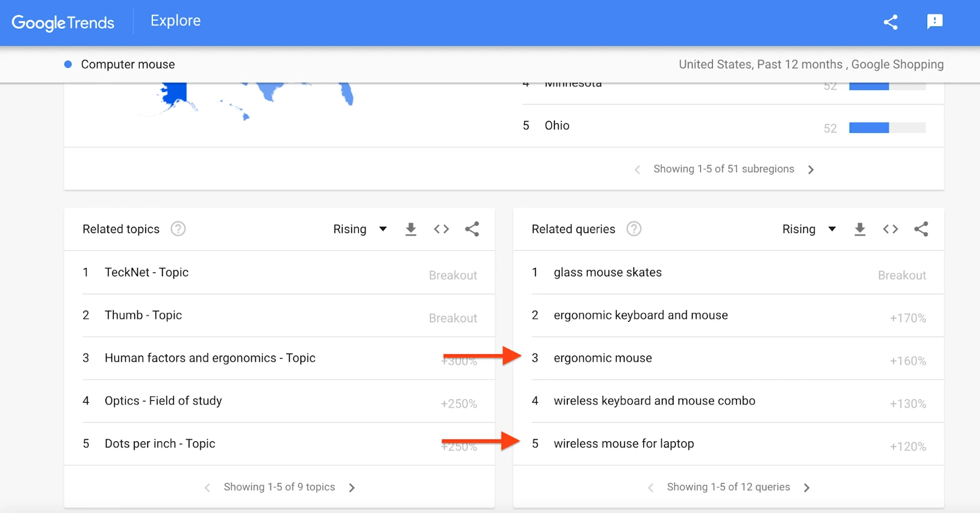The width and height of the screenshot is (980, 513).
Task: Open the Related topics help icon
Action: point(178,229)
